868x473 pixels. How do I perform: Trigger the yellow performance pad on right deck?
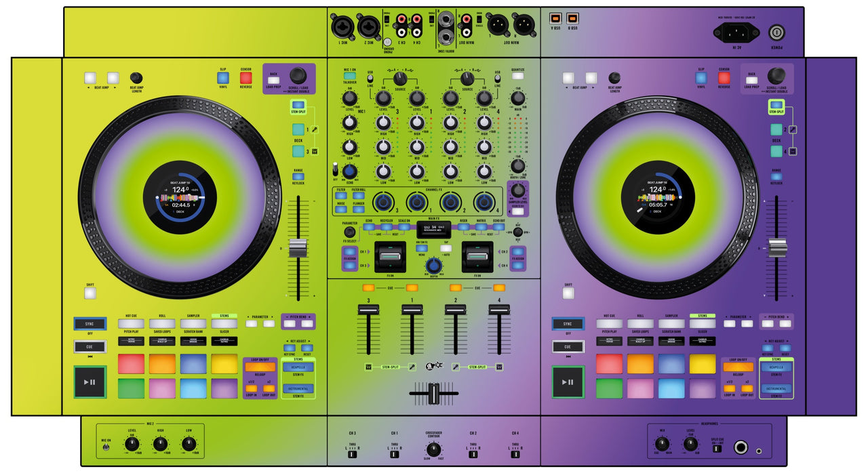click(x=703, y=364)
